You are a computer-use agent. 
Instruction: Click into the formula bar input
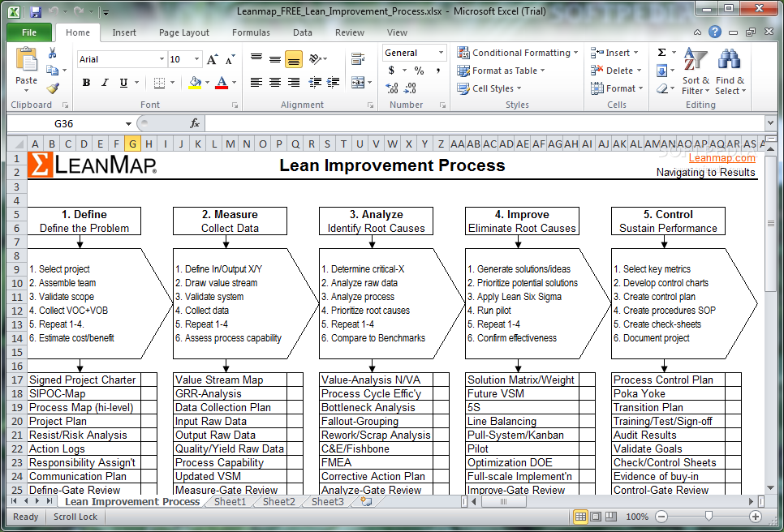pyautogui.click(x=484, y=123)
